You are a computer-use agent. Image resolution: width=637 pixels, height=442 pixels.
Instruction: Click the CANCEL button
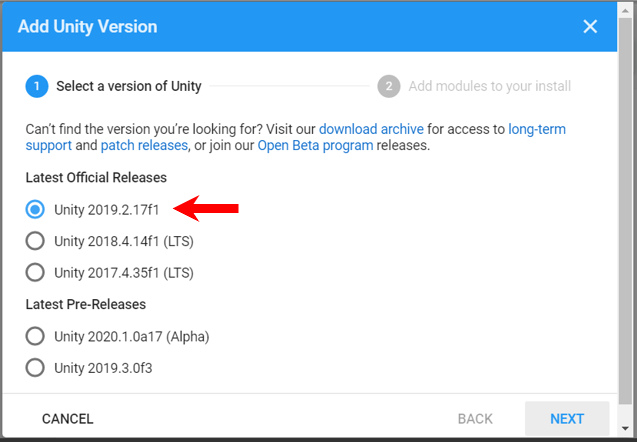click(x=68, y=419)
